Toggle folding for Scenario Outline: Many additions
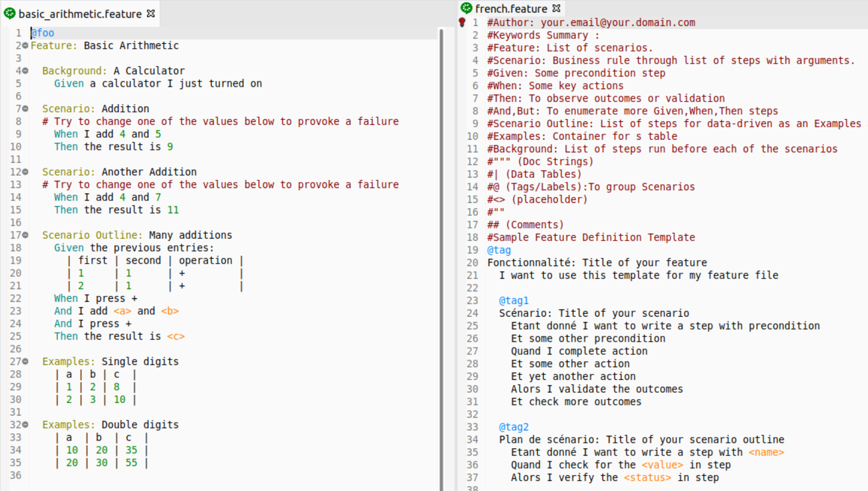868x491 pixels. 25,235
